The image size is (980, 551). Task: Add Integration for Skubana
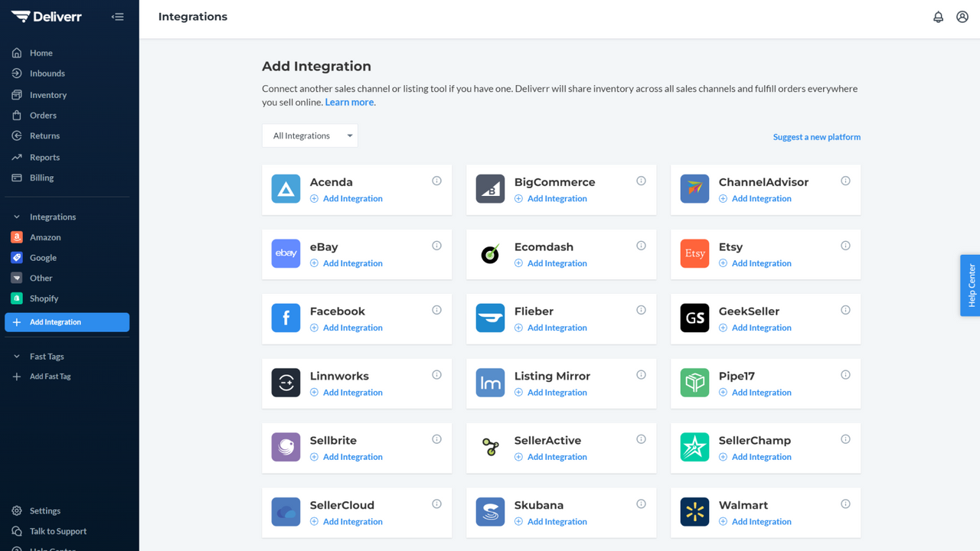[550, 522]
